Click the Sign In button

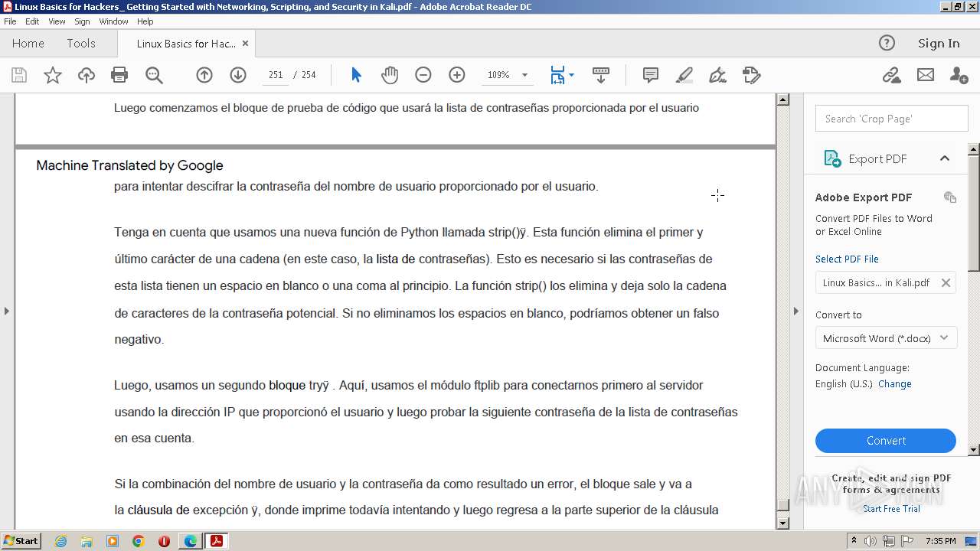point(939,43)
